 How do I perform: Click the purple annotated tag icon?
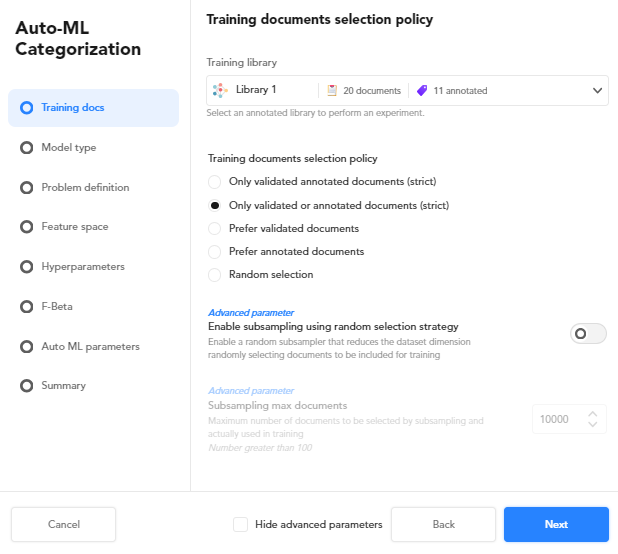click(x=422, y=90)
